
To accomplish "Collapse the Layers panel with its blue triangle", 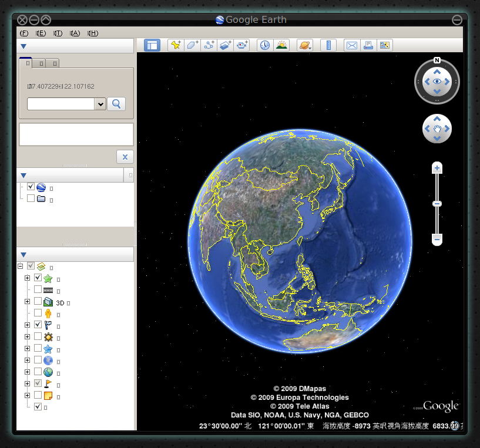I will click(24, 255).
